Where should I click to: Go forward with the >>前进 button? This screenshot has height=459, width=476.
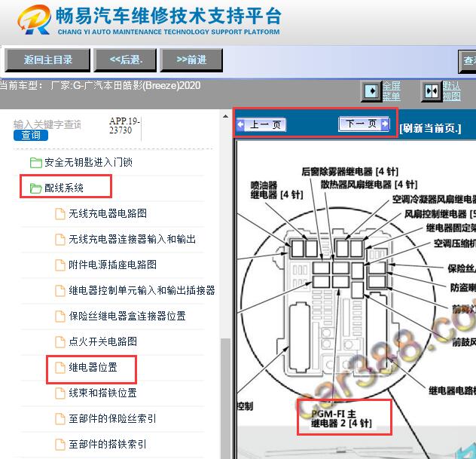point(191,60)
